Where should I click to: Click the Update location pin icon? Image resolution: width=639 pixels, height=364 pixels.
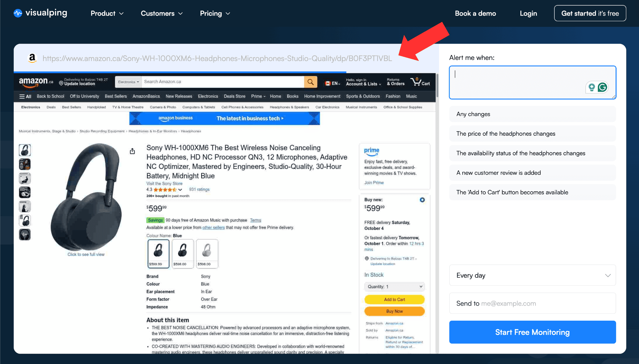click(x=61, y=83)
